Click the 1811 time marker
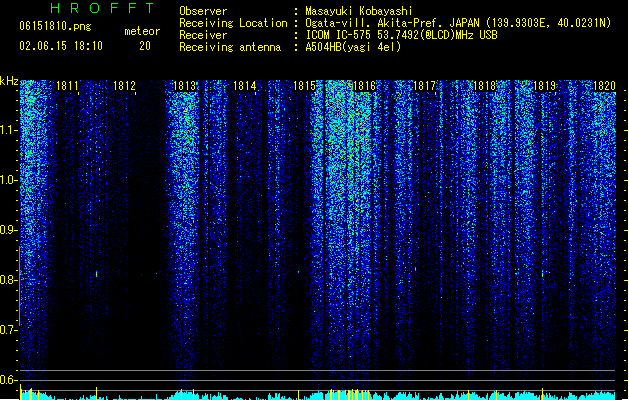The image size is (629, 400). point(67,86)
